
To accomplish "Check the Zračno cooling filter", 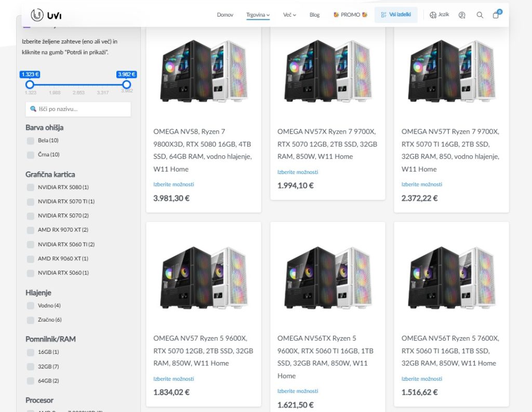I will tap(31, 320).
